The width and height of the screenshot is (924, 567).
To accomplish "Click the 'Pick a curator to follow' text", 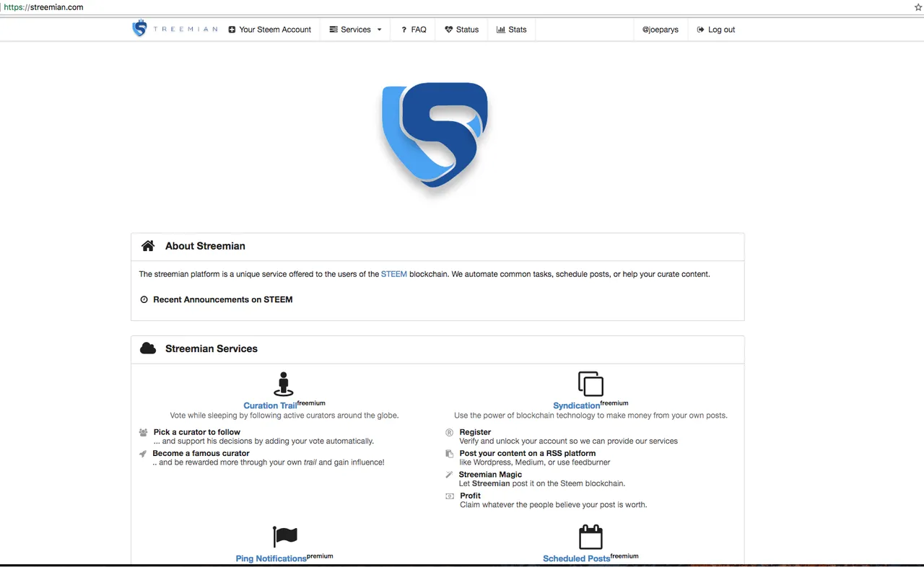I will 197,432.
